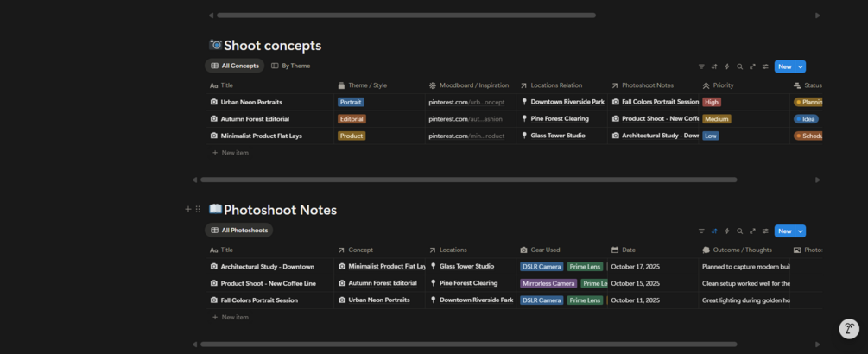The height and width of the screenshot is (354, 868).
Task: Open Photoshoot Notes database in full page
Action: pos(753,231)
